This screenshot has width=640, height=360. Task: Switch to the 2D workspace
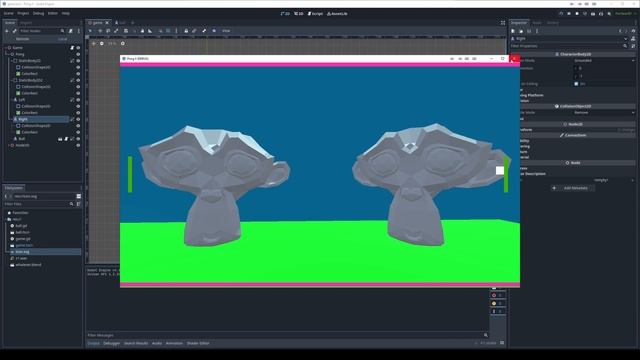coord(285,13)
